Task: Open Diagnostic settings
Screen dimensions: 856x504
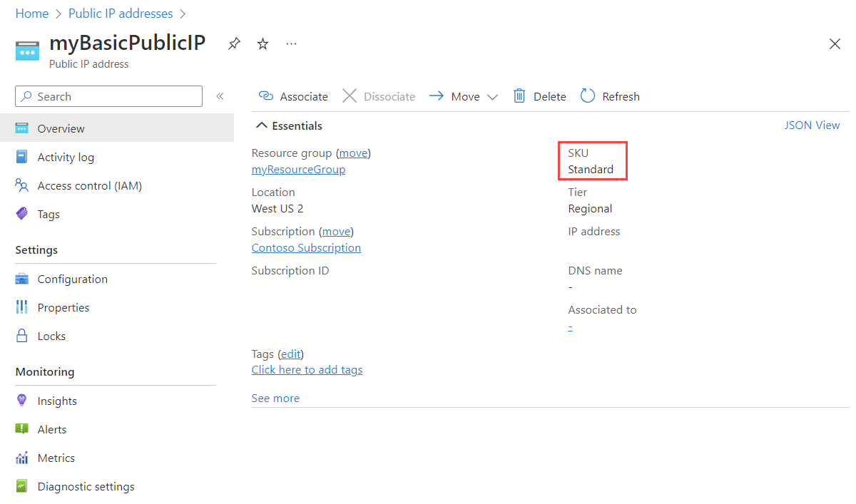Action: point(86,486)
